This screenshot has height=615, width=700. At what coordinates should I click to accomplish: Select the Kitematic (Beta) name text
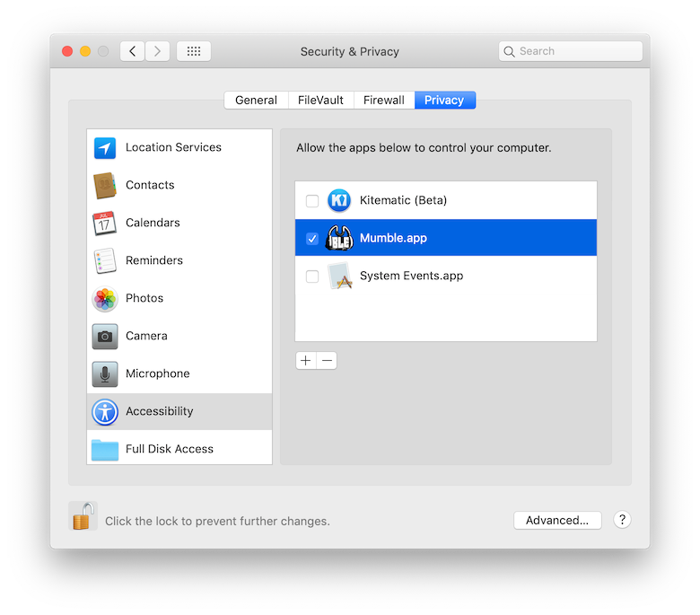(403, 200)
